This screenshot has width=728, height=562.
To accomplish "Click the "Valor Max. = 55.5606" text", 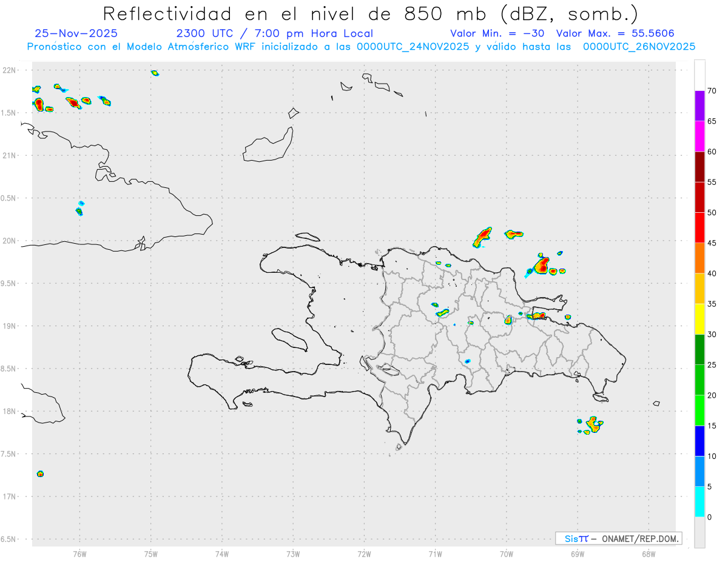I will 615,34.
